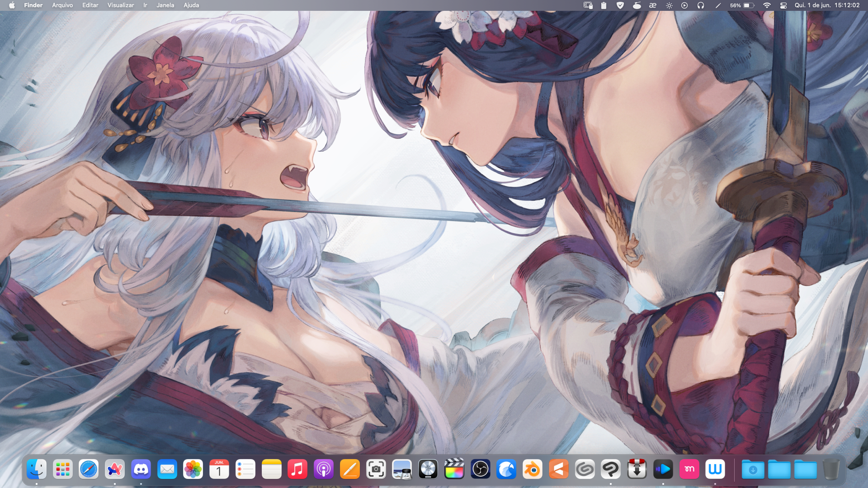
Task: Open the Visualizar menu
Action: coord(121,5)
